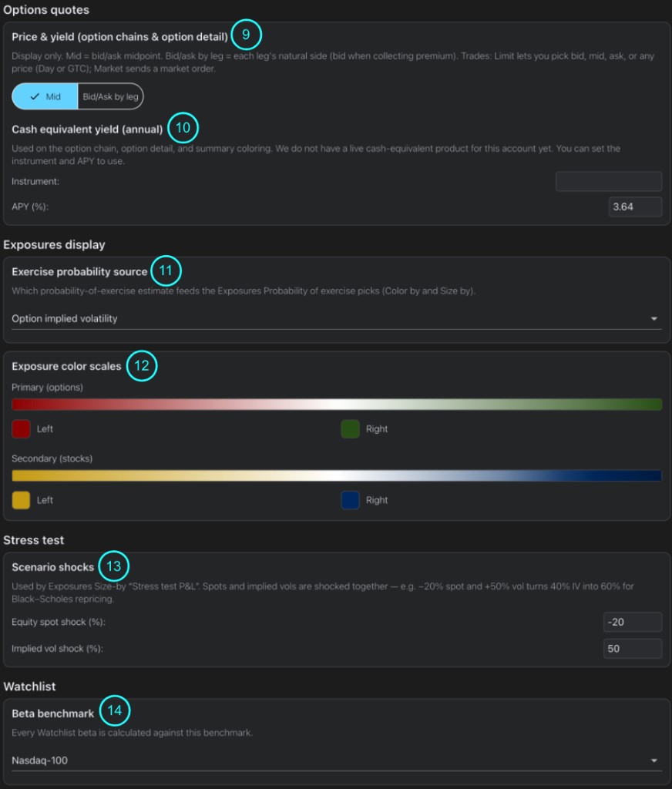Pick the green Right primary color swatch
Image resolution: width=672 pixels, height=789 pixels.
[x=350, y=428]
